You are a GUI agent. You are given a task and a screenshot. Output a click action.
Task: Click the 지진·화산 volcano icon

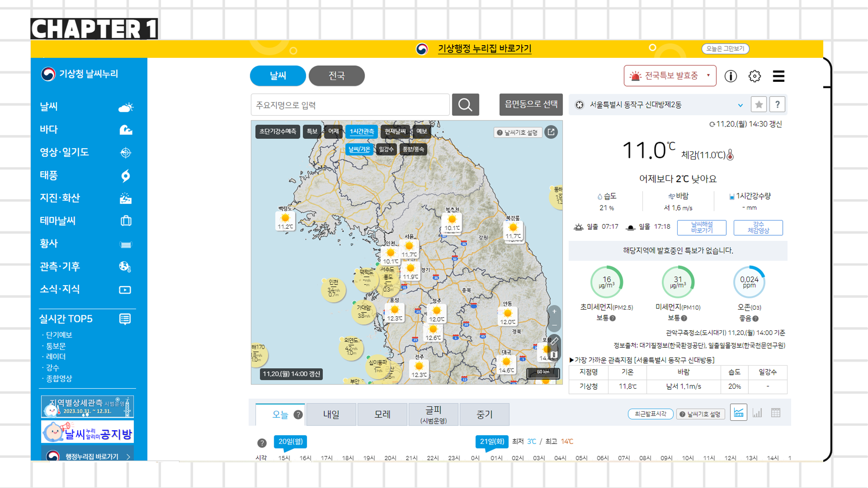point(125,198)
